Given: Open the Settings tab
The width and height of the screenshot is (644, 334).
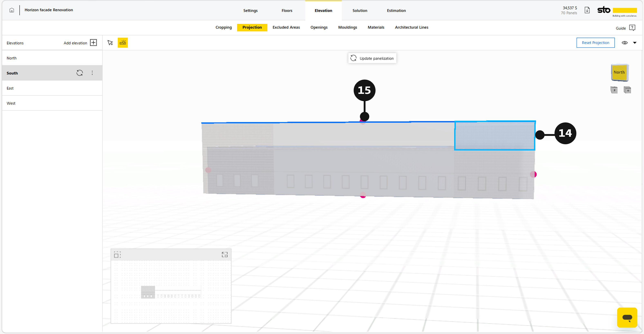Looking at the screenshot, I should point(250,10).
